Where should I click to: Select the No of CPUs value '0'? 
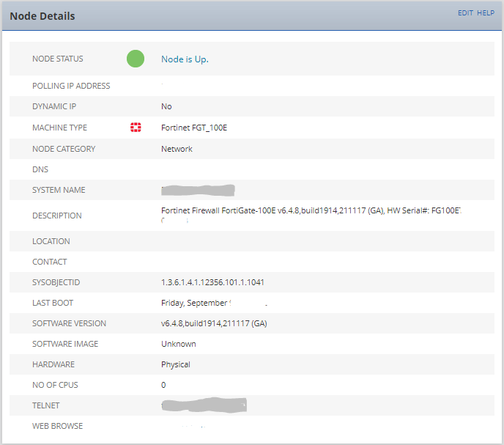pyautogui.click(x=163, y=385)
